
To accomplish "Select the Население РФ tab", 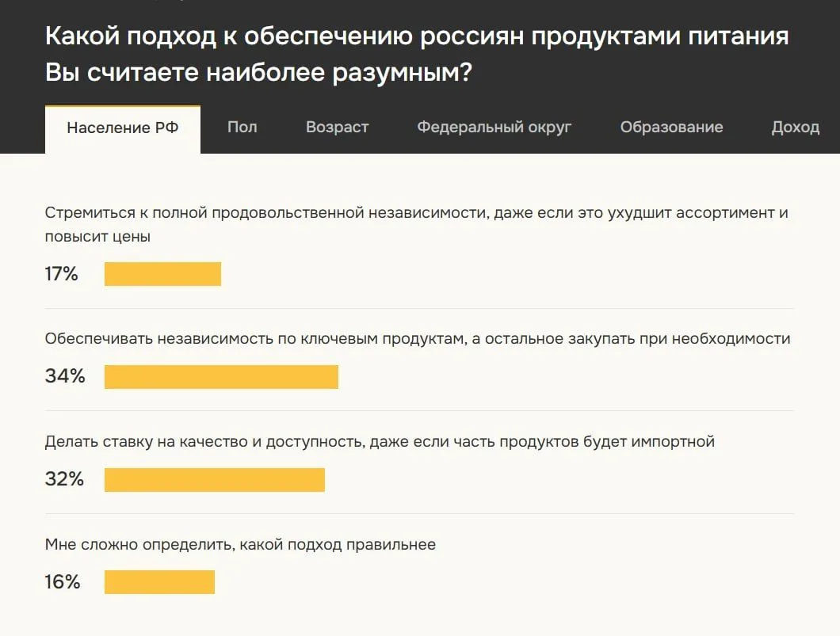I will pyautogui.click(x=123, y=129).
